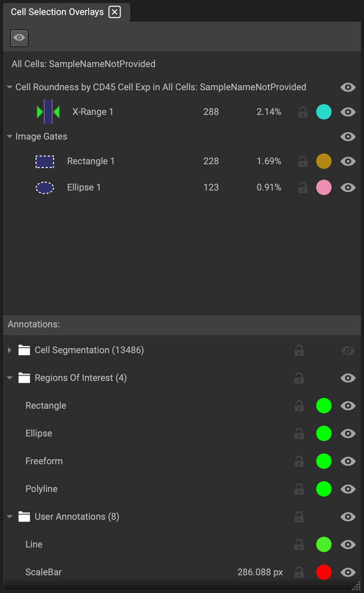Unlock the Cell Segmentation folder lock

(x=299, y=350)
